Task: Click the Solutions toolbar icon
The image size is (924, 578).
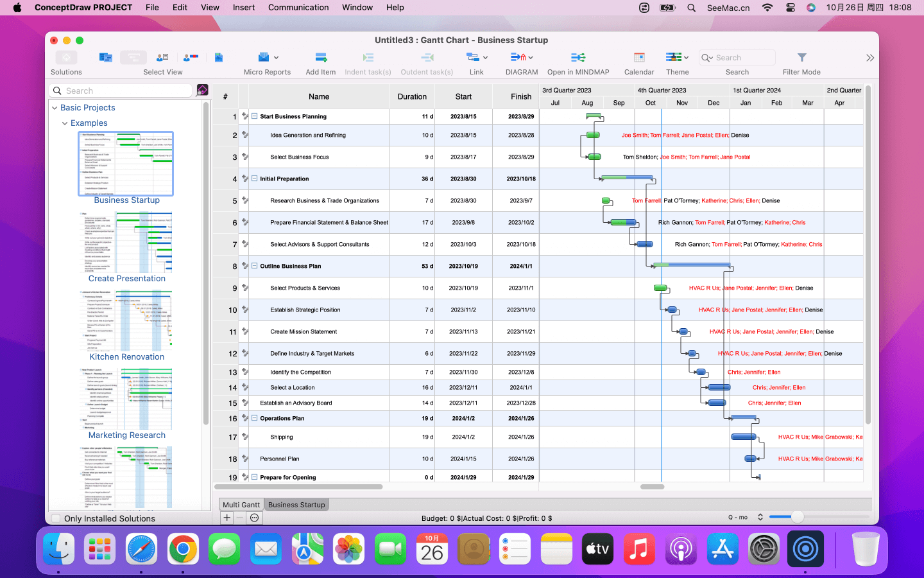Action: [66, 58]
